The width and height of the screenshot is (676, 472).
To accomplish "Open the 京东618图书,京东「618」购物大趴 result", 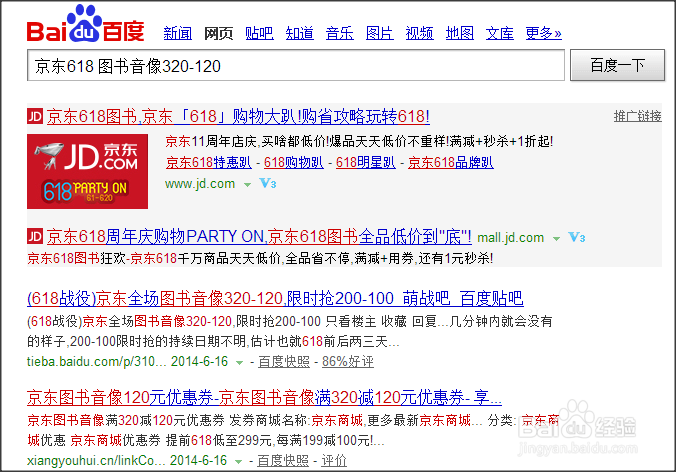I will point(238,116).
